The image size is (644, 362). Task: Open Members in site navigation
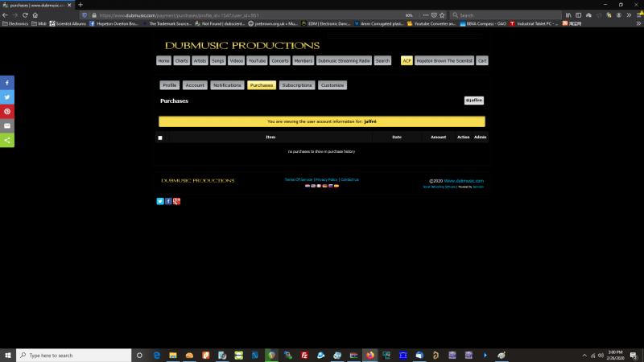pyautogui.click(x=303, y=61)
